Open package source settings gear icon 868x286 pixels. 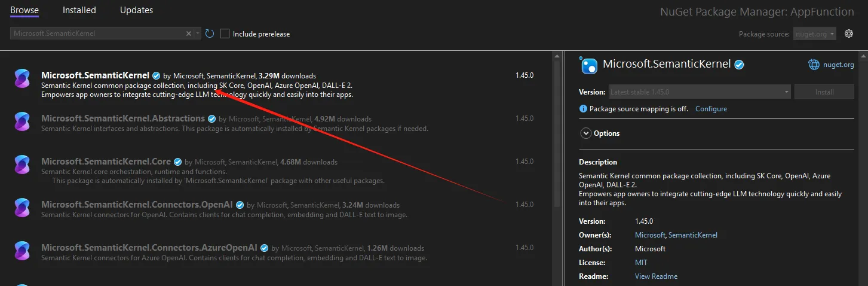[848, 34]
